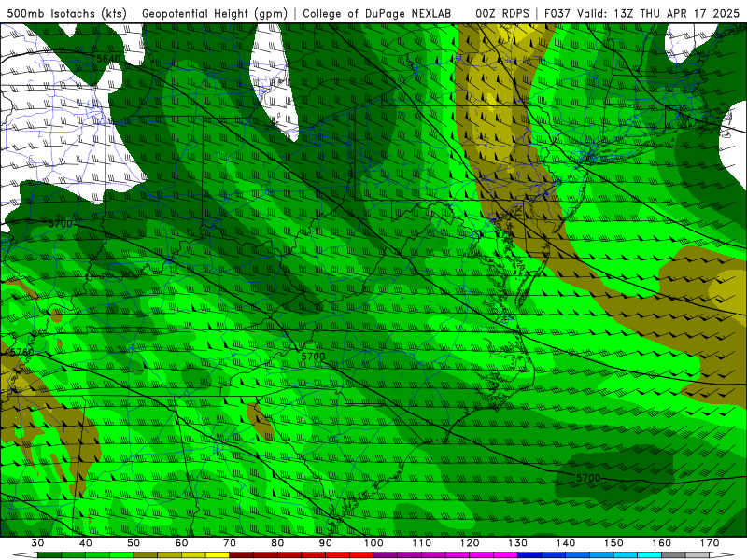The height and width of the screenshot is (560, 747).
Task: Pick the purple swatch below 100
Action: click(x=386, y=555)
